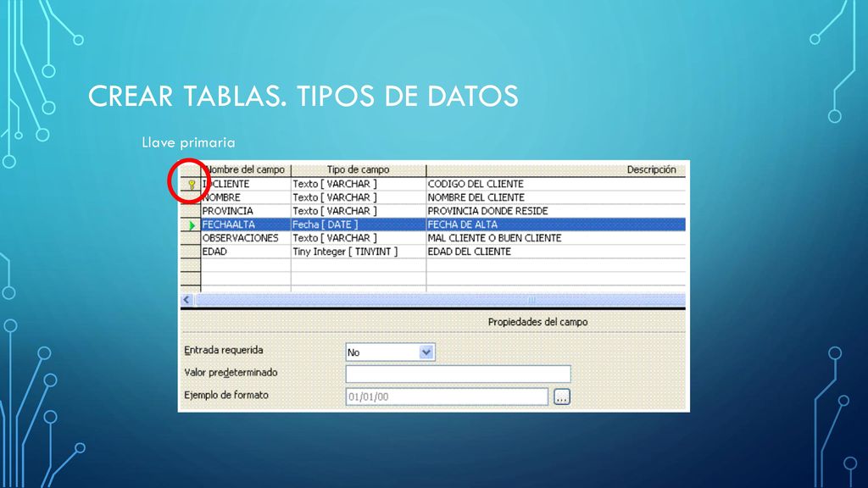Viewport: 868px width, 488px height.
Task: Click the Texto [ VARCHAR ] type for PROVINCIA
Action: [x=359, y=211]
